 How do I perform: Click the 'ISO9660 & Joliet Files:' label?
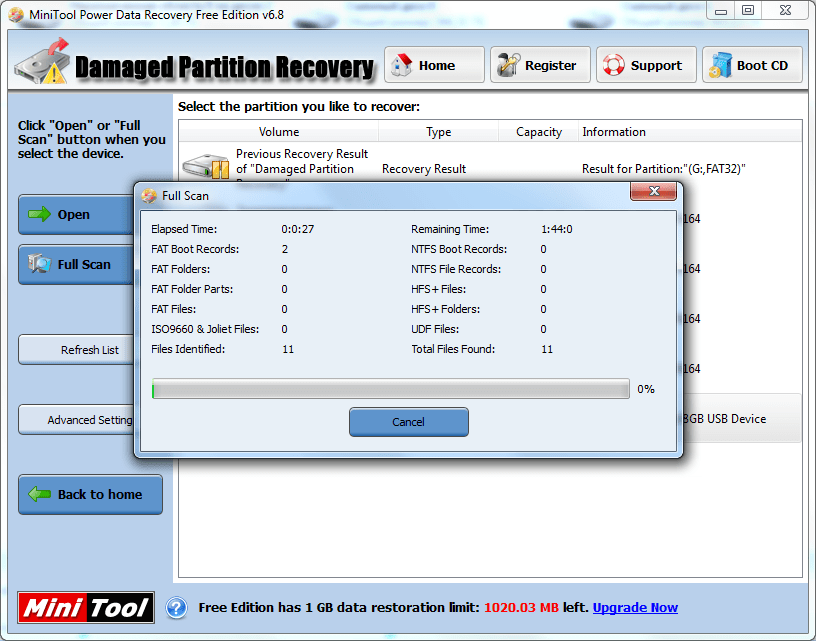pos(205,329)
